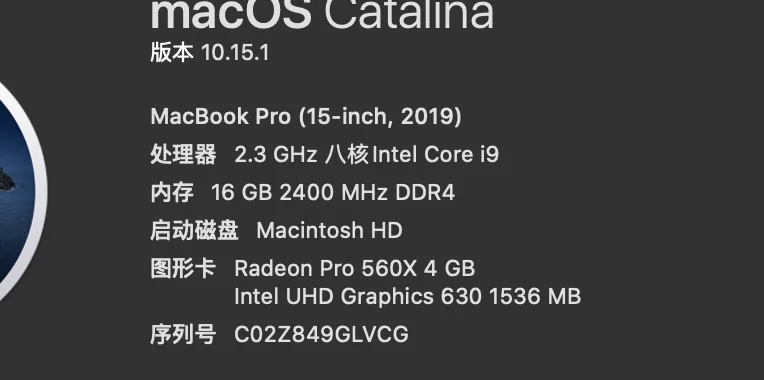Click the macOS Catalina wallpaper icon
Viewport: 764px width, 380px height.
click(22, 192)
